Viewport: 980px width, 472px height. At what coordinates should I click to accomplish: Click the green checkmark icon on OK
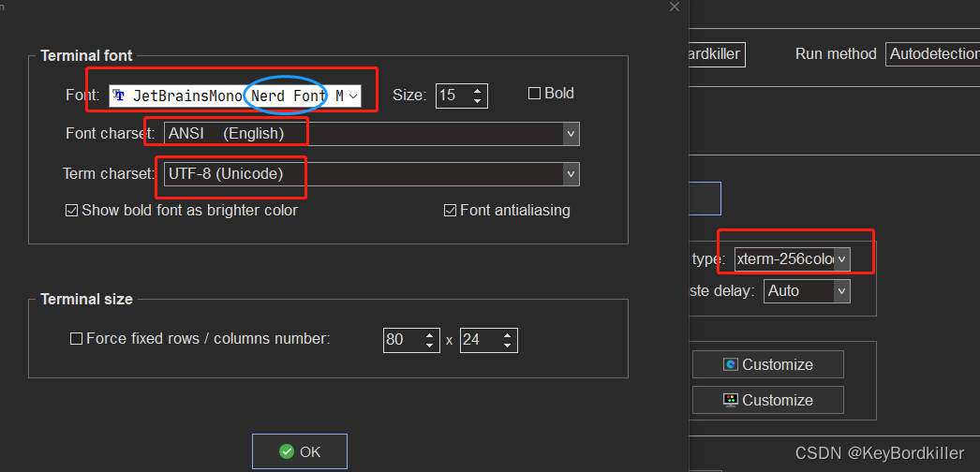(x=287, y=452)
